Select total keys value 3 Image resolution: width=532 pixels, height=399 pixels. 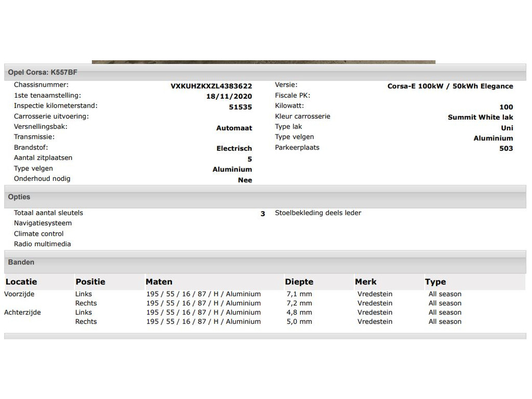pos(262,214)
